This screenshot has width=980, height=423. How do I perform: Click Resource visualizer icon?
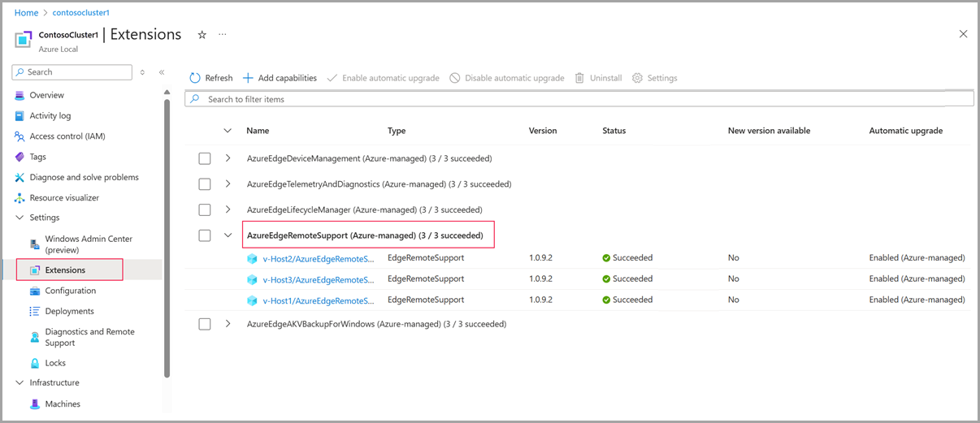tap(20, 198)
